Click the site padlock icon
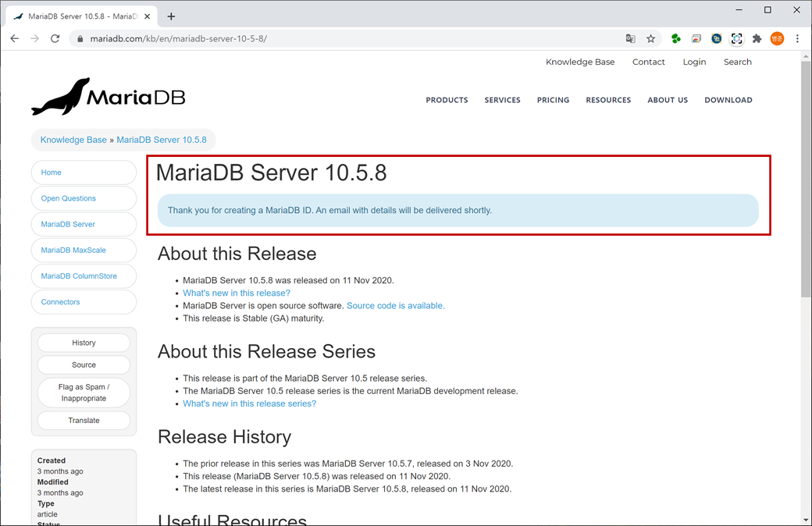 point(80,39)
